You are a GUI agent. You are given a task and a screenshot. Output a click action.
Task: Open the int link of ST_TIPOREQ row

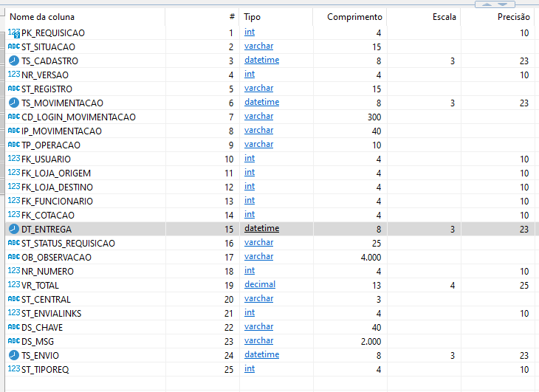pos(250,368)
